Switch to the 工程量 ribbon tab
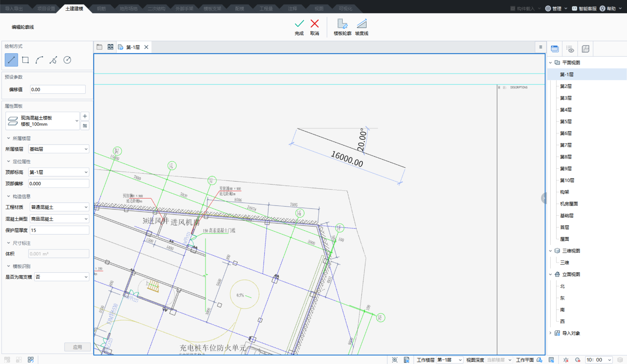 coord(266,9)
